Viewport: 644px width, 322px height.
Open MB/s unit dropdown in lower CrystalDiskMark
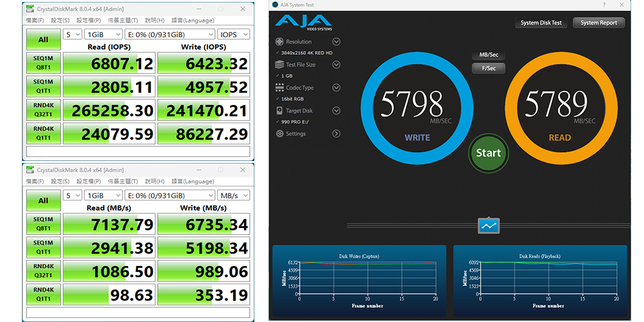[x=233, y=196]
